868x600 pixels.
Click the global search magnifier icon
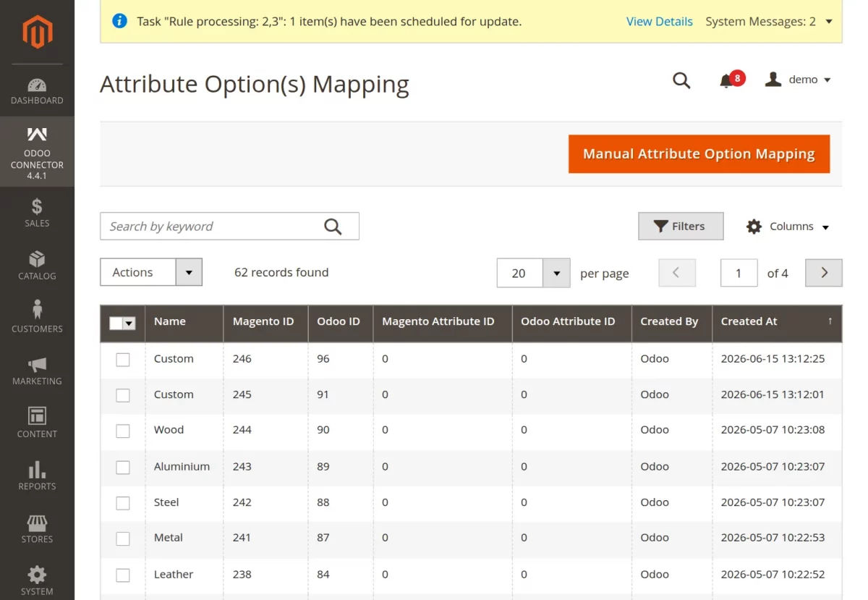pos(681,80)
